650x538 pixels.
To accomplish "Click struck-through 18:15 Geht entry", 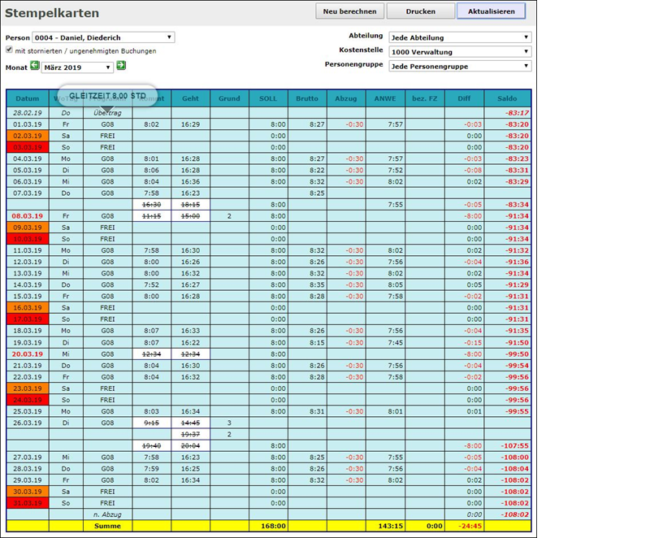I will point(191,205).
